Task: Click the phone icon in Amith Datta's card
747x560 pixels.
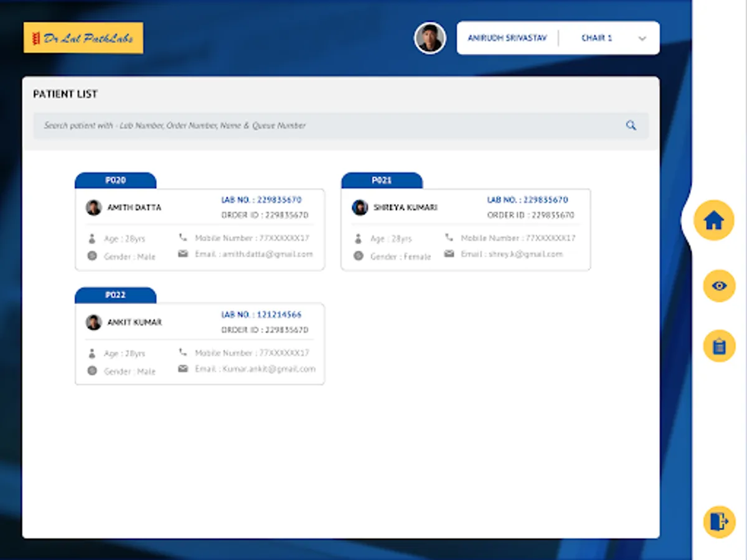Action: tap(183, 237)
